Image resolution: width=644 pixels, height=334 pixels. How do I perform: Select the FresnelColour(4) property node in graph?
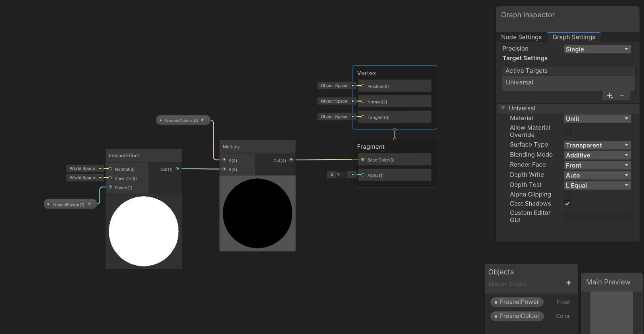[x=183, y=120]
